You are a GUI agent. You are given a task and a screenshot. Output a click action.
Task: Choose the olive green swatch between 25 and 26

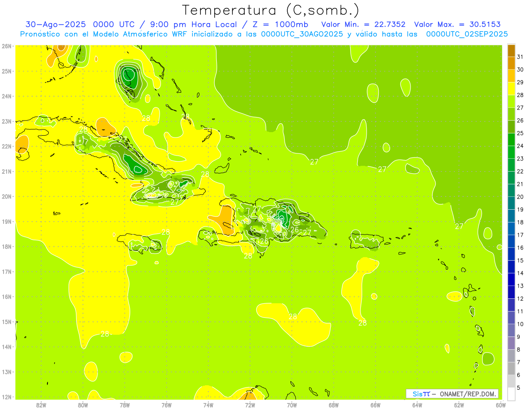coord(511,127)
